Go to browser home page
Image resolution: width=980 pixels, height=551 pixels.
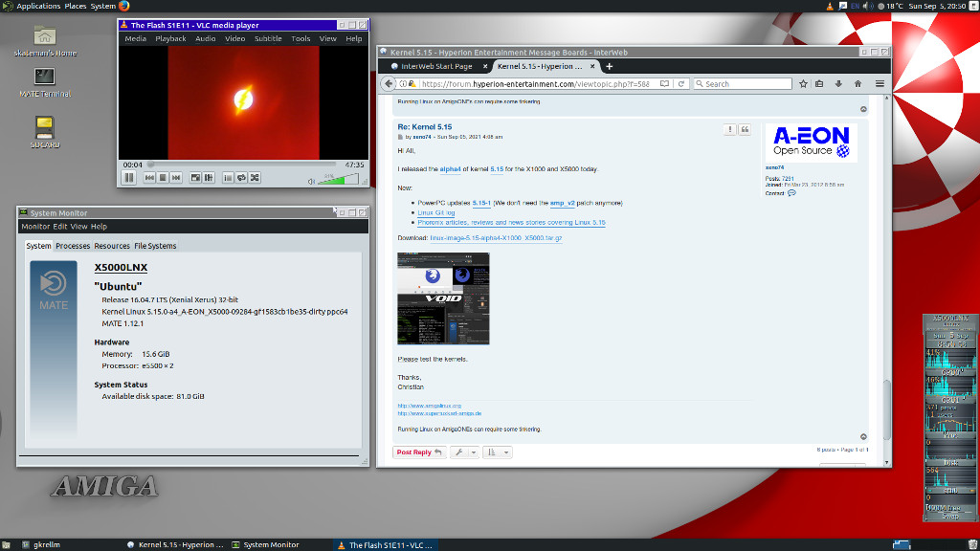point(858,84)
